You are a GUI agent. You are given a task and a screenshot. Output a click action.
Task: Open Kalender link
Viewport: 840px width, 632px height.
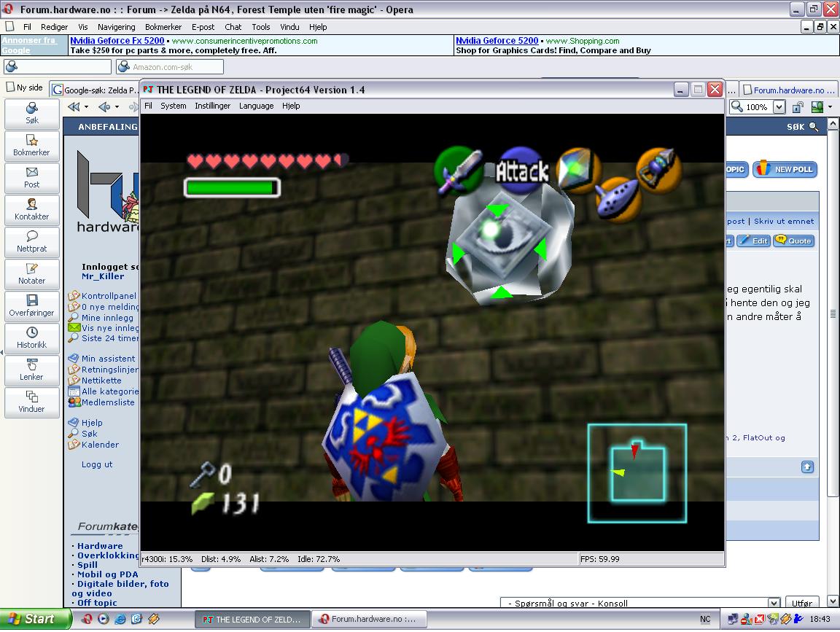click(100, 445)
